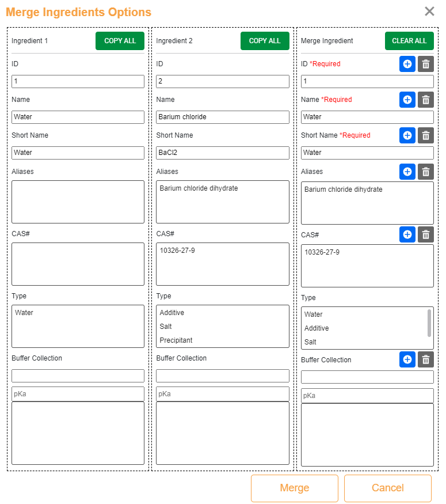446x504 pixels.
Task: Remove Buffer Collection using the trash icon
Action: pyautogui.click(x=425, y=360)
